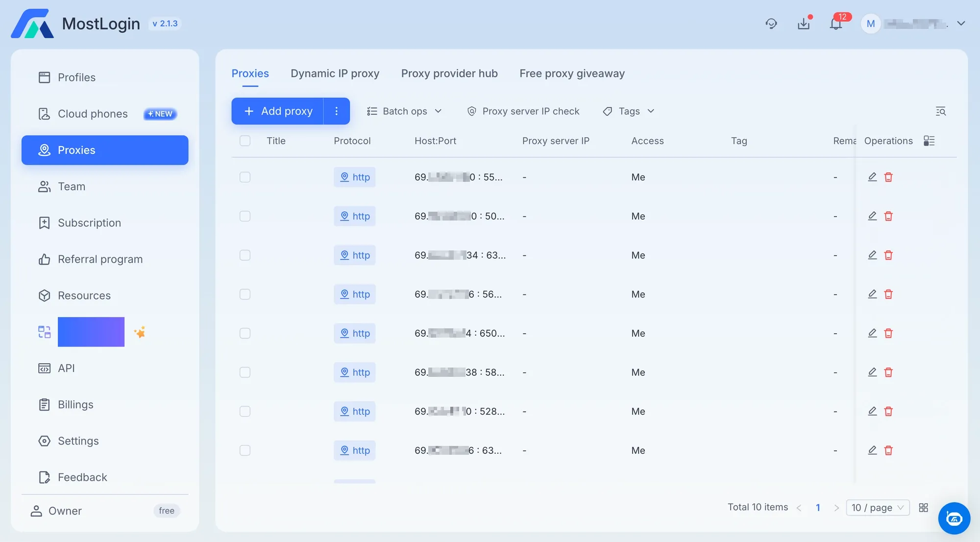Viewport: 980px width, 542px height.
Task: Open notifications bell showing 12 alerts
Action: click(x=835, y=23)
